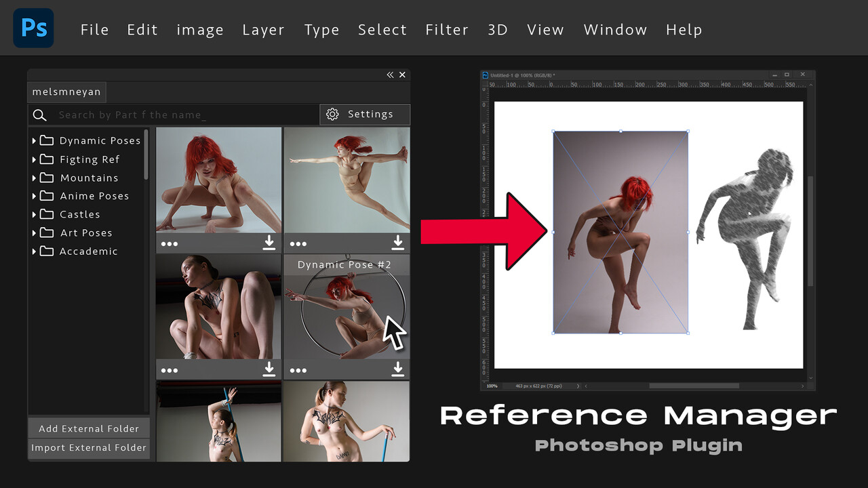Screen dimensions: 868x488
Task: Focus the Search by name field
Action: click(174, 115)
